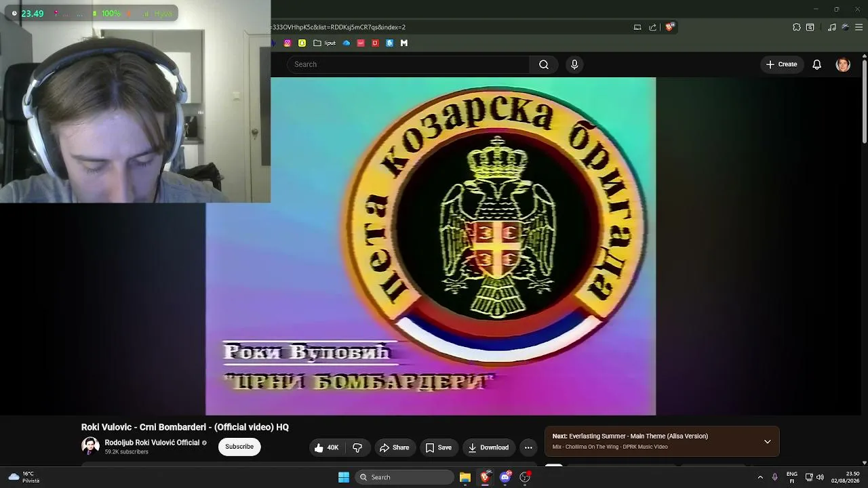Click the share page icon in address bar
868x488 pixels.
(x=652, y=27)
